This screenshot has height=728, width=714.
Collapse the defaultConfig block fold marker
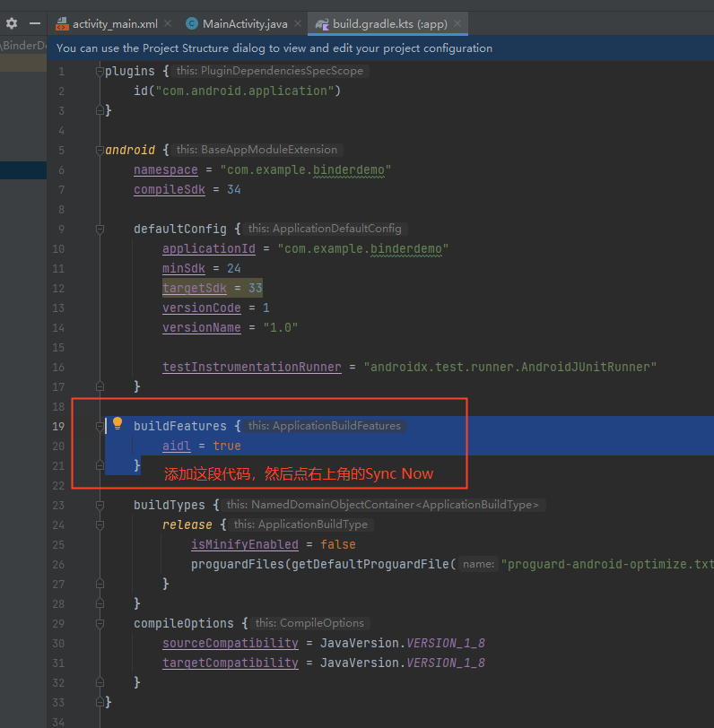100,230
